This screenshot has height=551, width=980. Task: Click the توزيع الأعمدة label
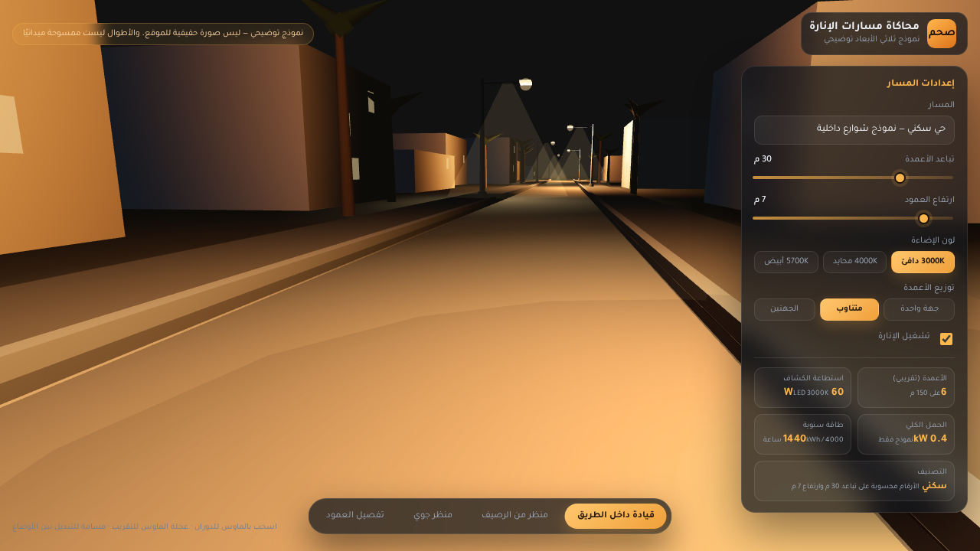point(929,288)
